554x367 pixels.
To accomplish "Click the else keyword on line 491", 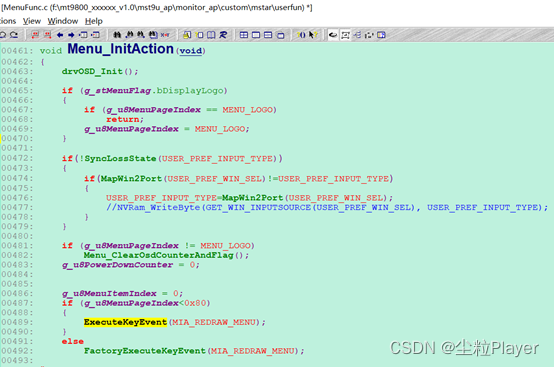I will coord(72,341).
